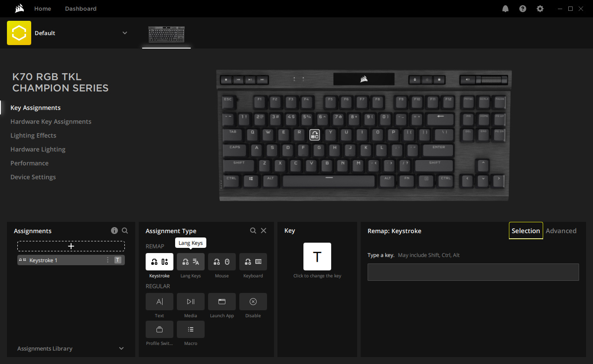Choose the Mouse remap type
The width and height of the screenshot is (593, 364).
click(222, 262)
